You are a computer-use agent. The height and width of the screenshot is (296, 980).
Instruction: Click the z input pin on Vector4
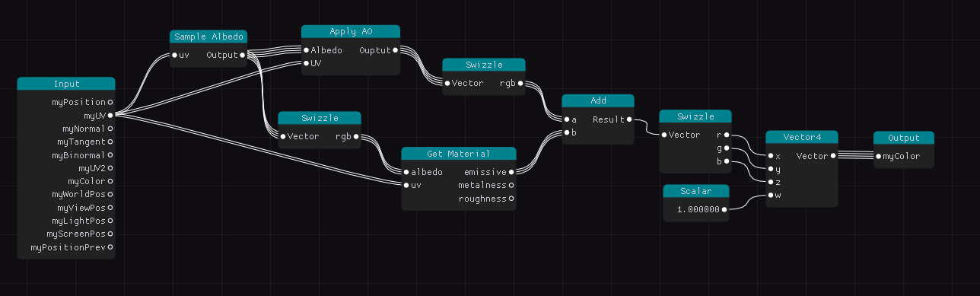[x=771, y=182]
